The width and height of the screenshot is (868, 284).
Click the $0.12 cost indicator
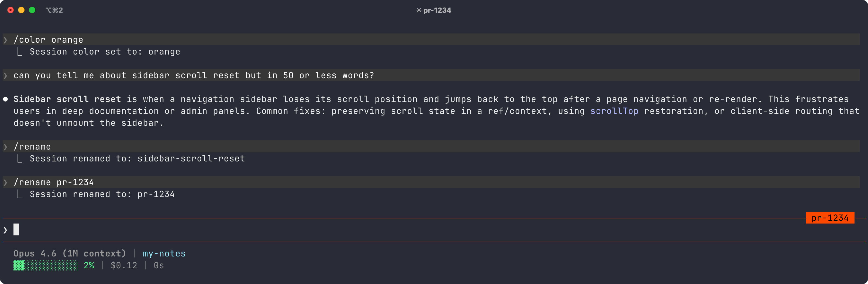click(x=124, y=265)
